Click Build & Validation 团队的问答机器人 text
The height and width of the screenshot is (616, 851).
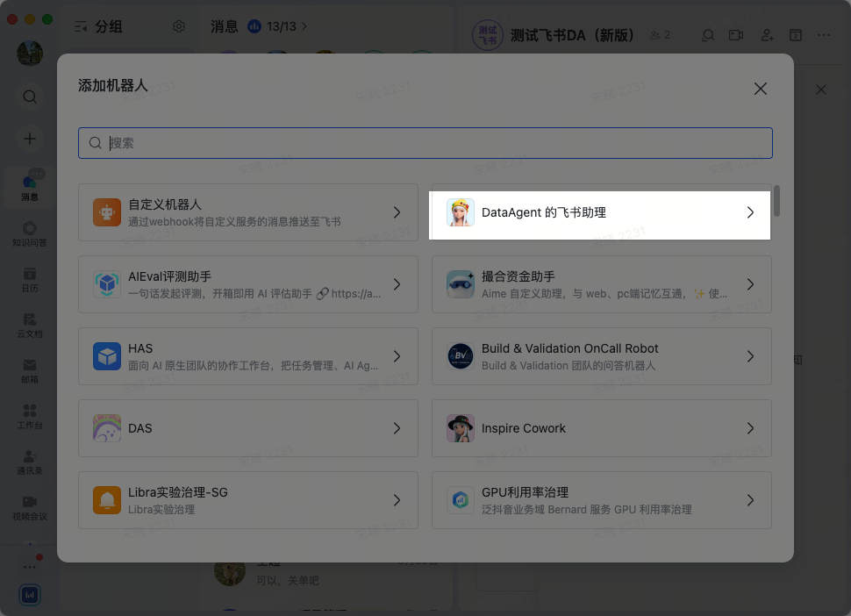tap(569, 366)
